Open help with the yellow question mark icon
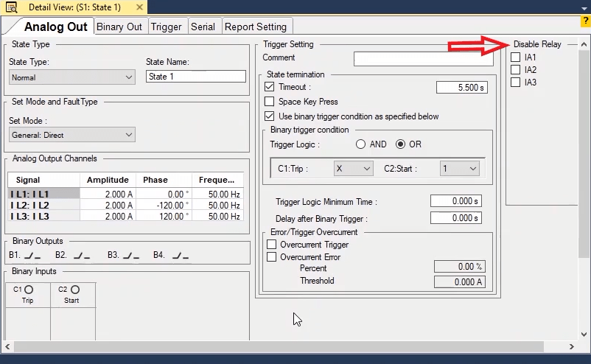The height and width of the screenshot is (364, 591). click(585, 21)
